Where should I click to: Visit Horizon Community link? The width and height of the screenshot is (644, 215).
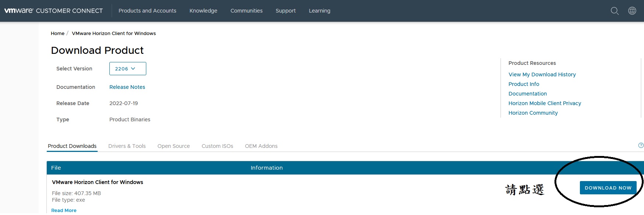point(533,113)
